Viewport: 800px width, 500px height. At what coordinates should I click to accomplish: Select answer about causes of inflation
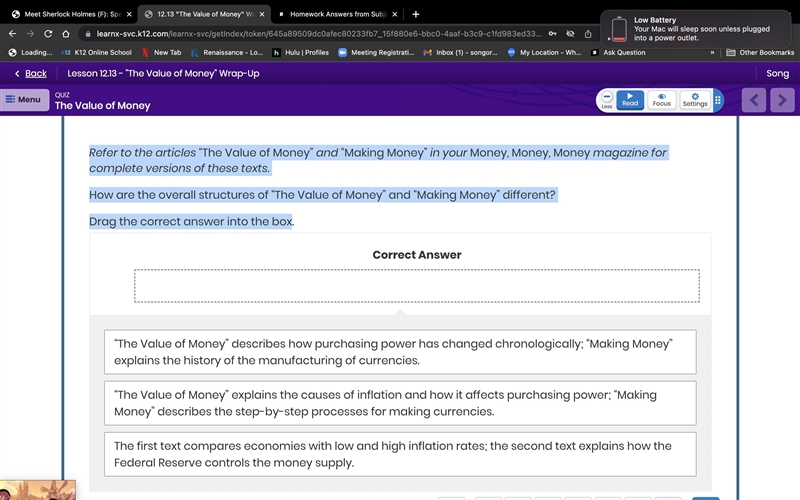[x=400, y=403]
